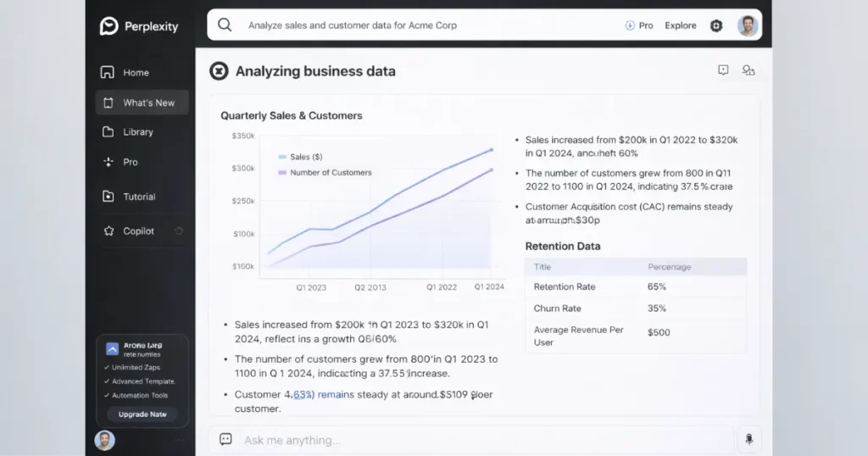Click the user avatar at sidebar bottom
Viewport: 868px width, 456px height.
104,440
